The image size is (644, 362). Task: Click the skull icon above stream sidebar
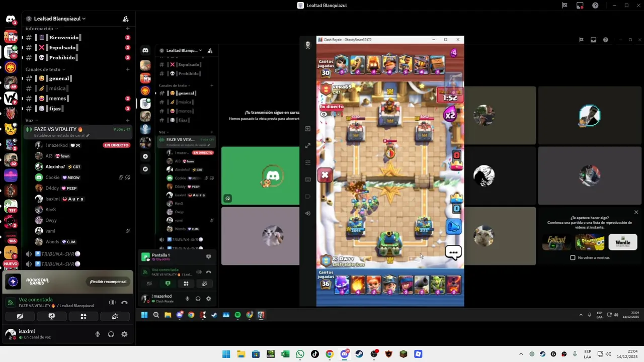coord(308,45)
